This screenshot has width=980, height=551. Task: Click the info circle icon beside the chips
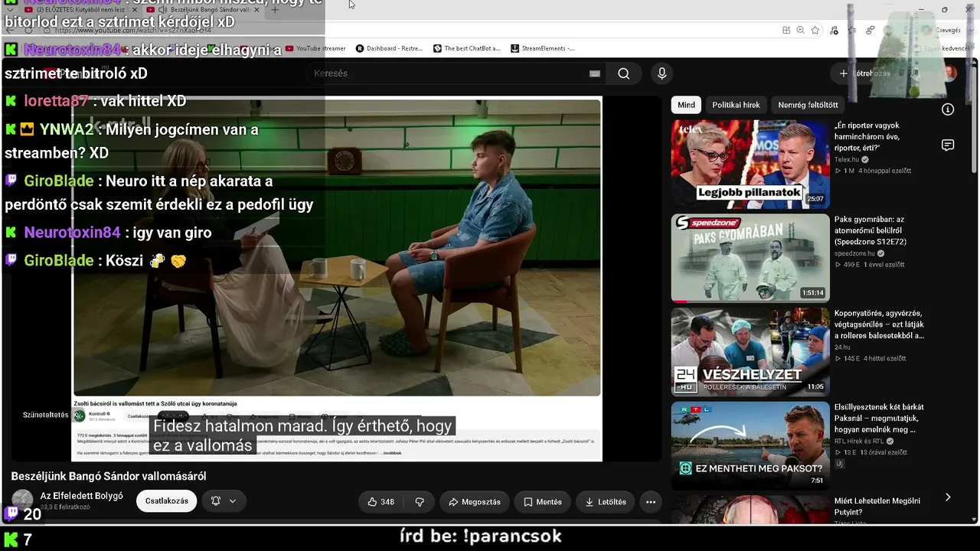coord(948,109)
